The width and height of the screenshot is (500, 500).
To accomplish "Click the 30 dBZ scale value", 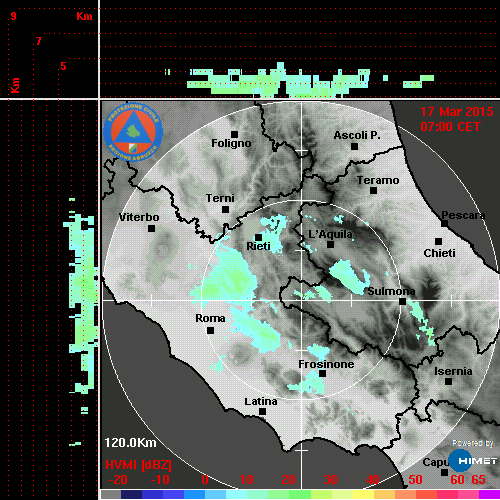I will [330, 480].
